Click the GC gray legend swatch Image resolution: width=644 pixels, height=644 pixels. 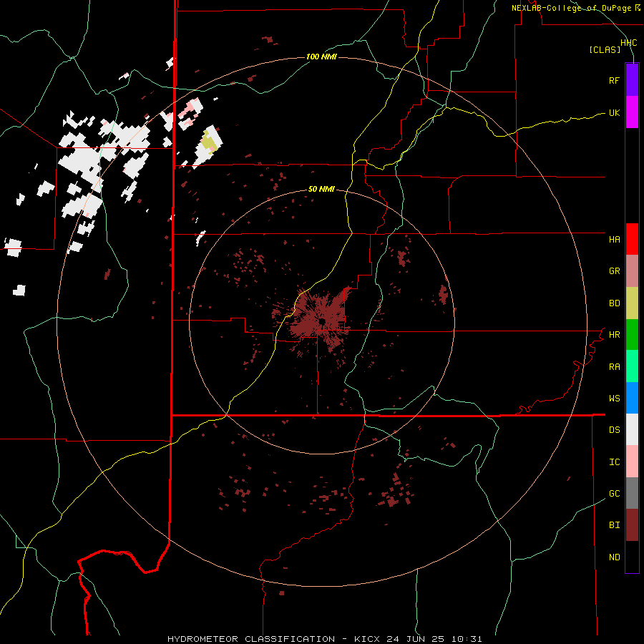click(632, 493)
